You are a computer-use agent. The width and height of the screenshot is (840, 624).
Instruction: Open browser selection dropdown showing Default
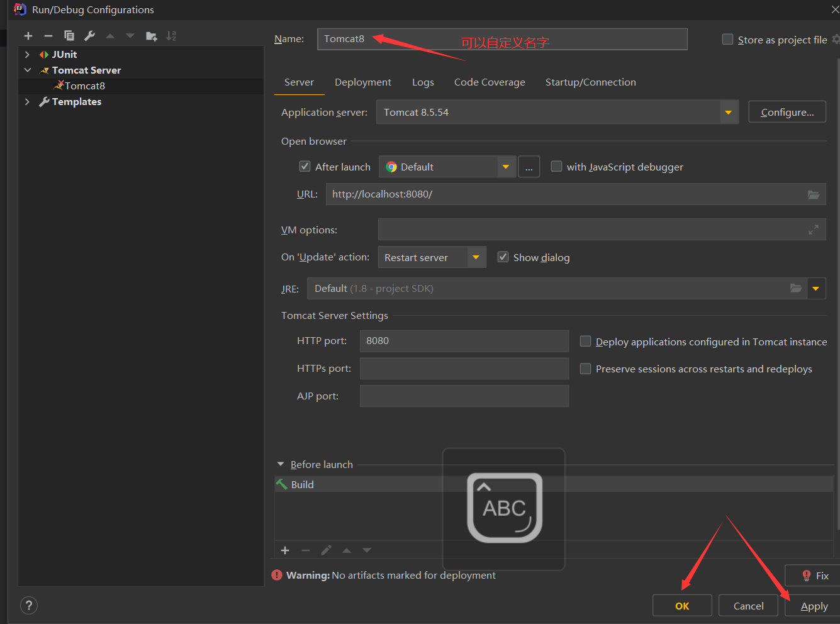coord(506,167)
